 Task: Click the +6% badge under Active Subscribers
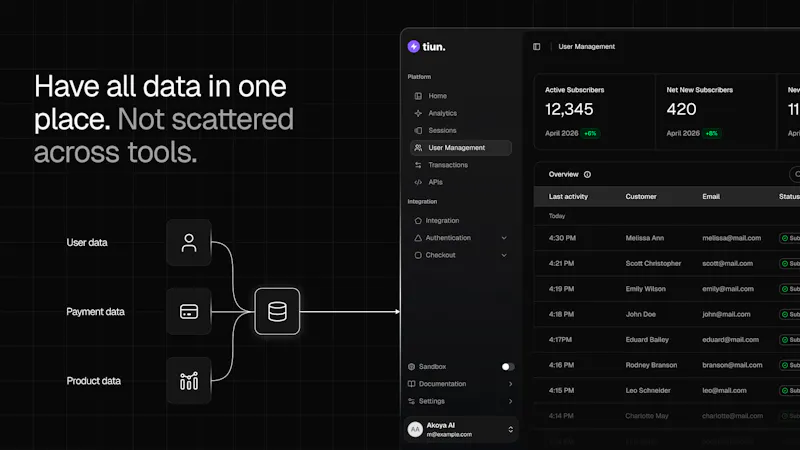point(590,134)
